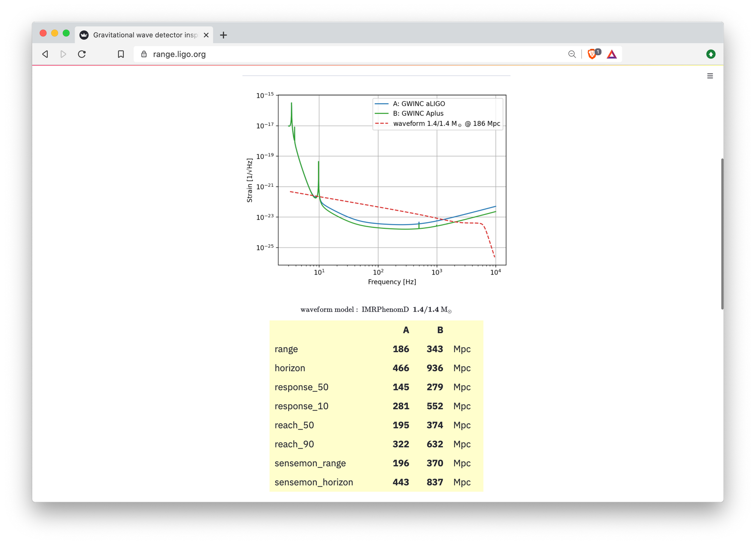The width and height of the screenshot is (756, 545).
Task: Click the Frequency [Hz] axis label
Action: click(x=392, y=282)
